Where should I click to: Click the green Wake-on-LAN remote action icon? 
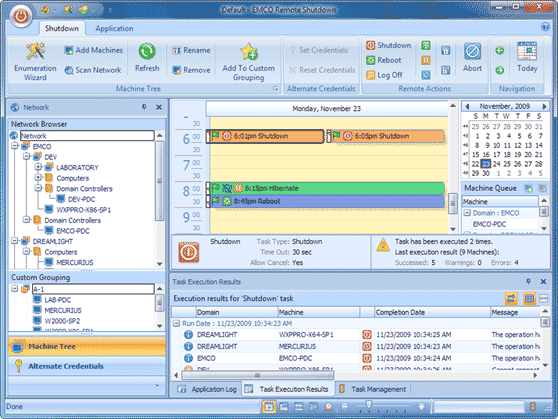(x=426, y=45)
